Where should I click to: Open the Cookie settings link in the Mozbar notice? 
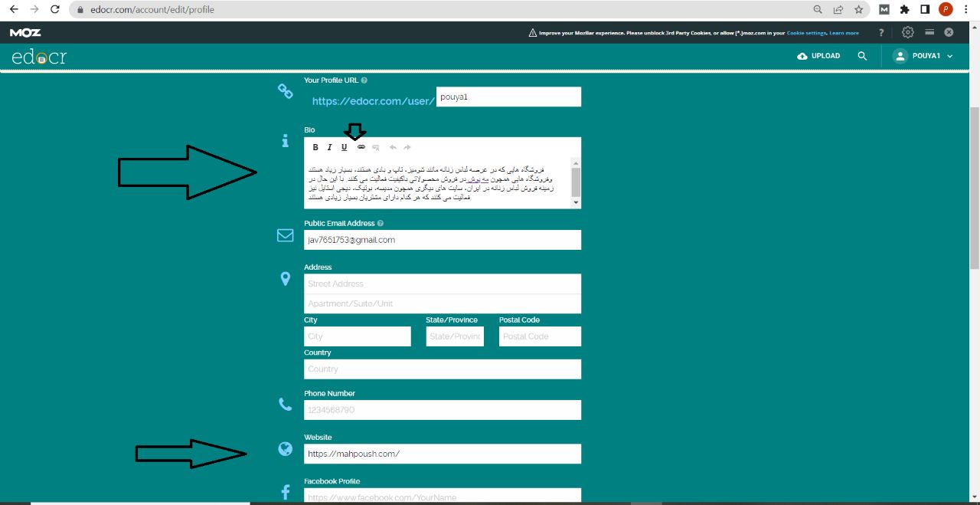tap(807, 32)
